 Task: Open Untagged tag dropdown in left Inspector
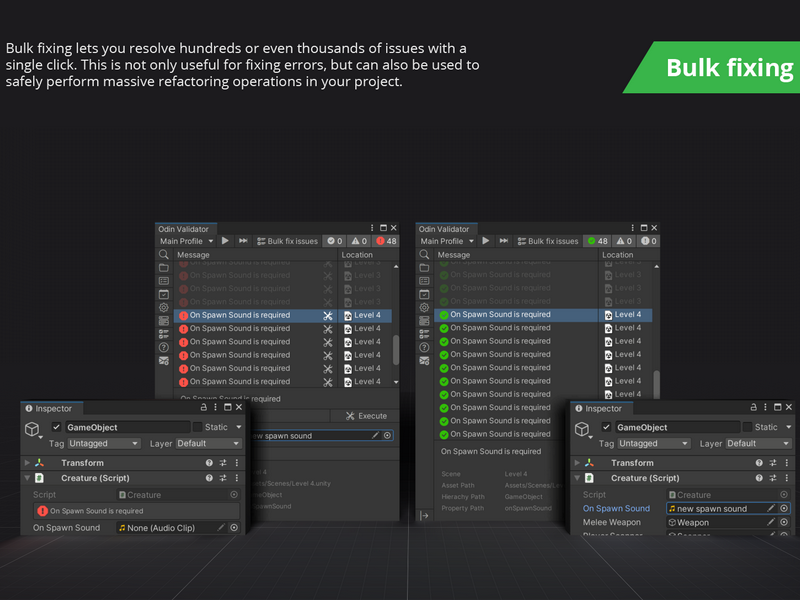coord(104,443)
